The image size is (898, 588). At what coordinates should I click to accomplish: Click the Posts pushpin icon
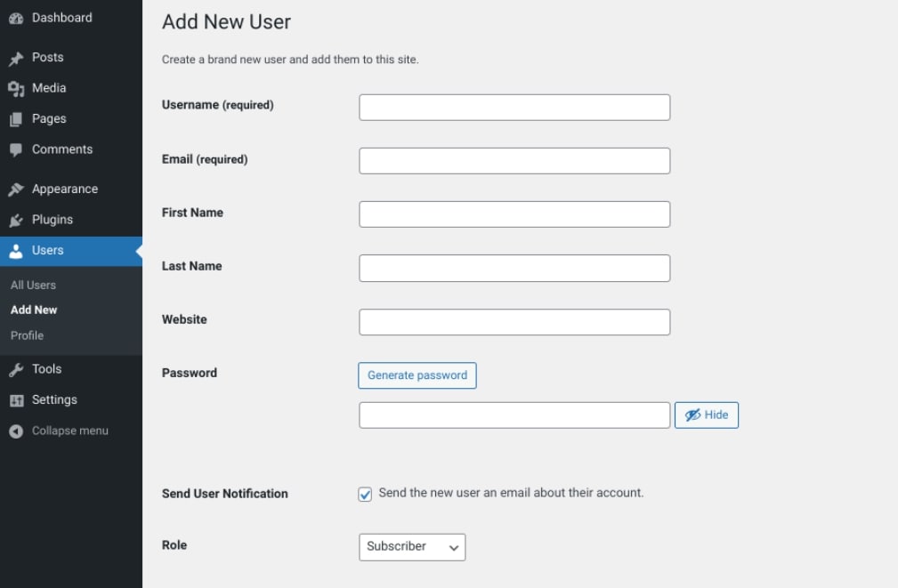[x=16, y=58]
